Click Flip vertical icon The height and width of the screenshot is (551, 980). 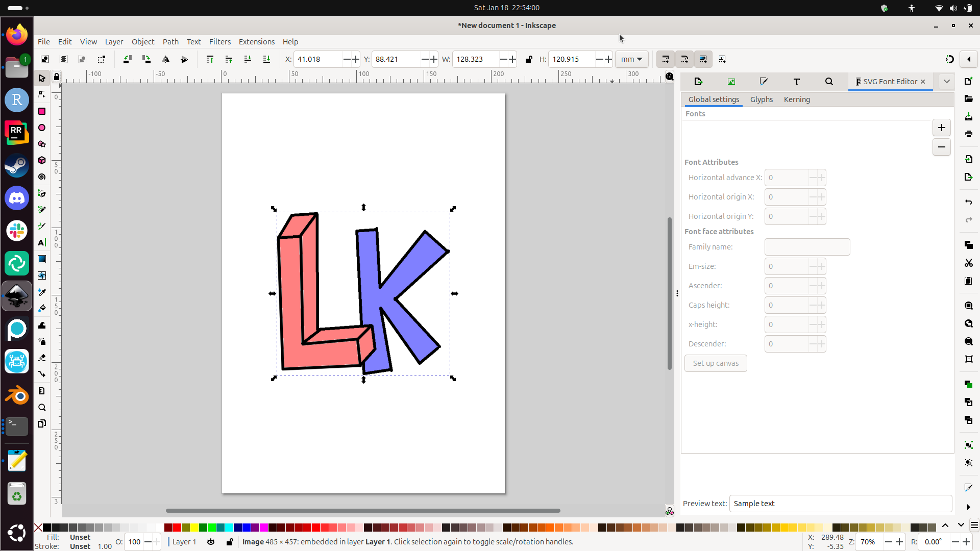184,59
